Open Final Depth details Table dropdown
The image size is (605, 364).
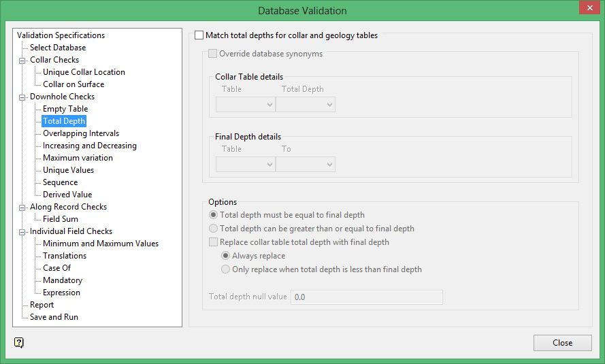pyautogui.click(x=245, y=164)
